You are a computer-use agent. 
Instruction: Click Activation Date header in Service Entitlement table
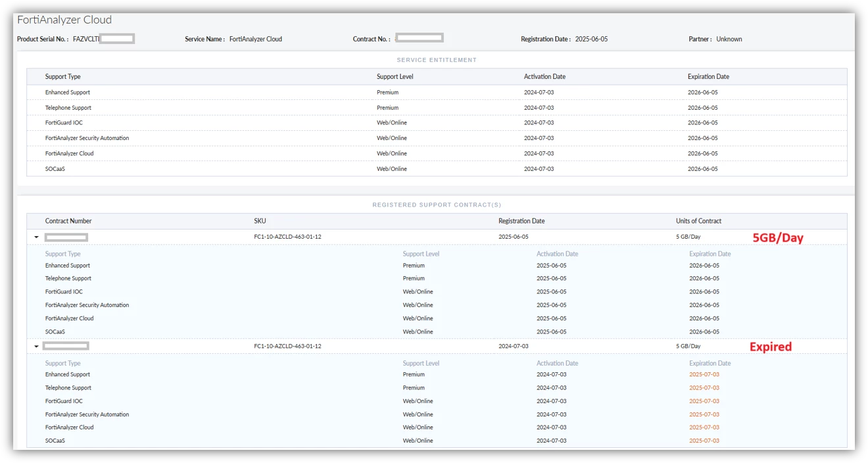544,76
